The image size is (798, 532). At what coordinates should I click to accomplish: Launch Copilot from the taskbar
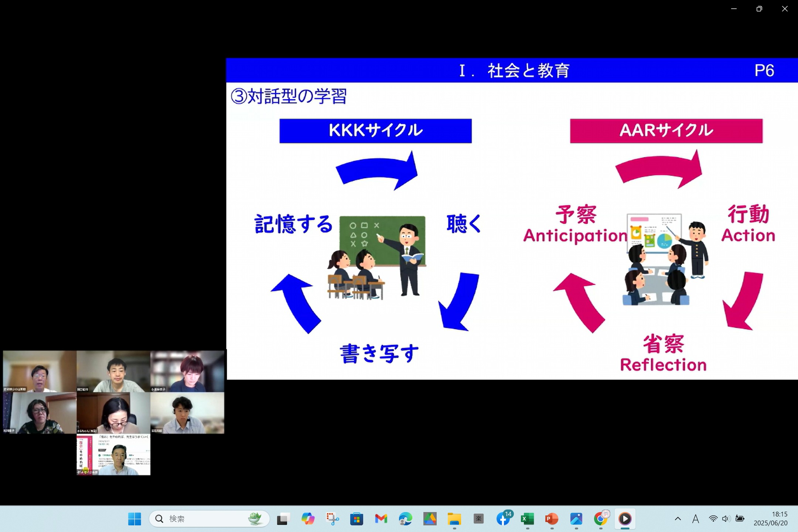tap(307, 519)
